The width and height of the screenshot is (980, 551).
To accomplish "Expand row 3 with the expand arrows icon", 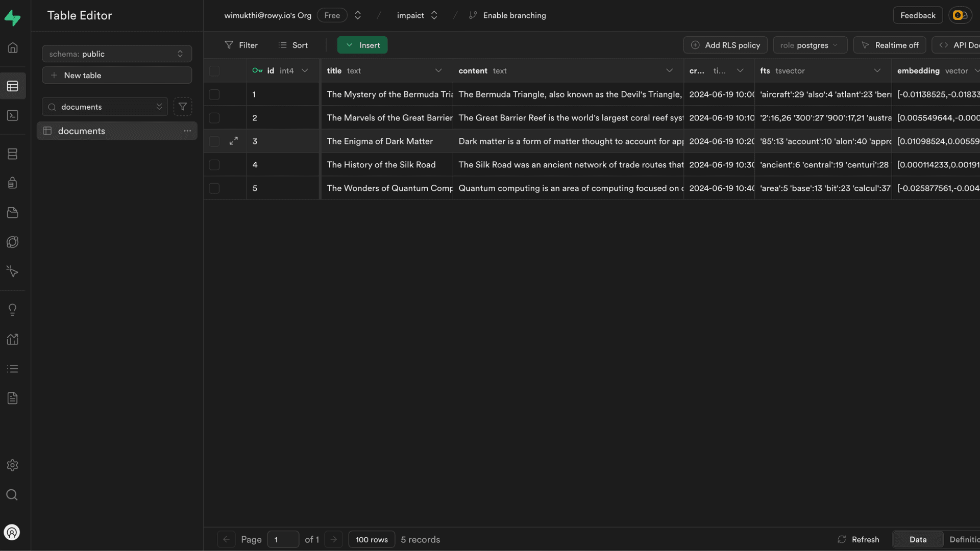I will click(234, 141).
